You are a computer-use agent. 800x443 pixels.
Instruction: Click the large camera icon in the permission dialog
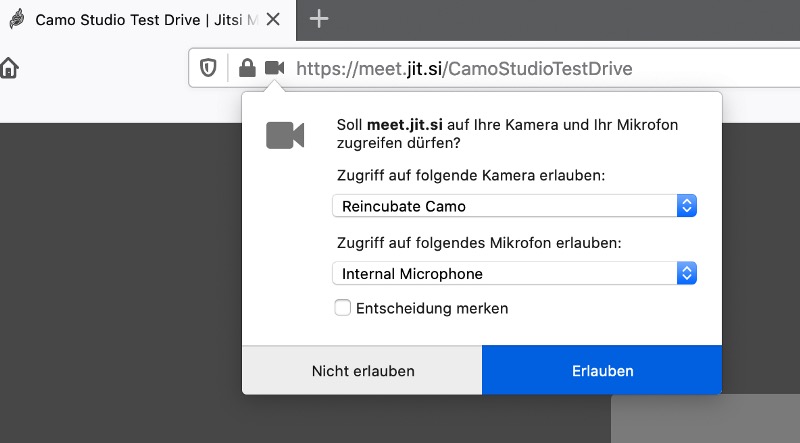285,135
